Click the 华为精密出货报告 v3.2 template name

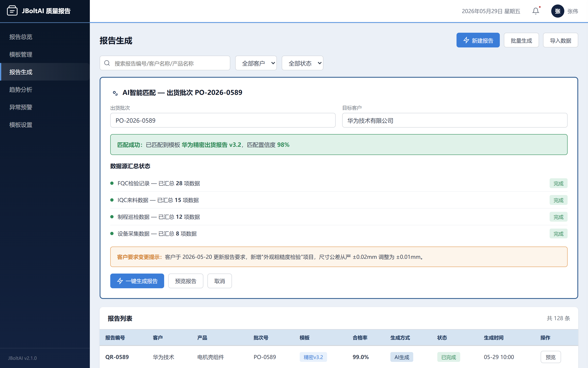211,145
